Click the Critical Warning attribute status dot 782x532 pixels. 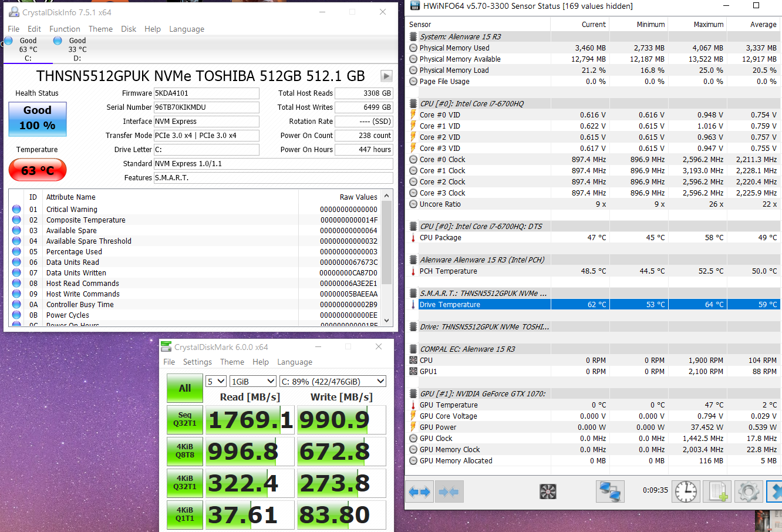(x=16, y=209)
